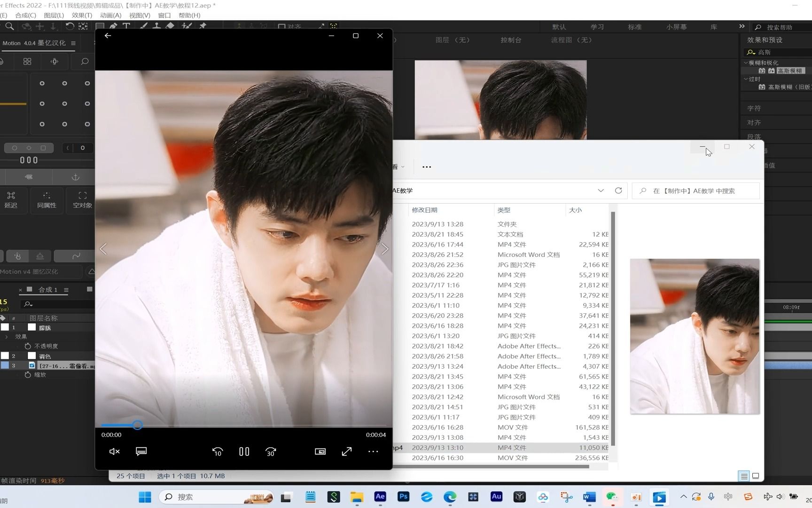Expand the 效果 property group
This screenshot has height=508, width=812.
(x=7, y=337)
